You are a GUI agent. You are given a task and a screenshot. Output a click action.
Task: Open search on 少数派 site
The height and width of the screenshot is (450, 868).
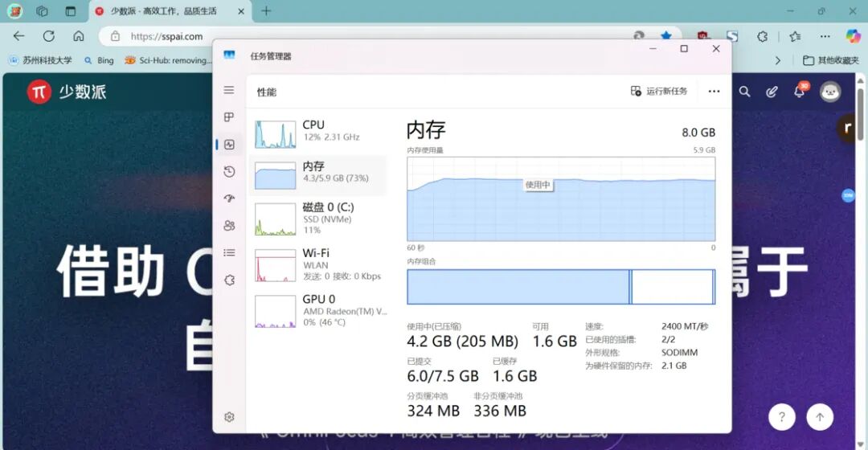click(x=744, y=92)
